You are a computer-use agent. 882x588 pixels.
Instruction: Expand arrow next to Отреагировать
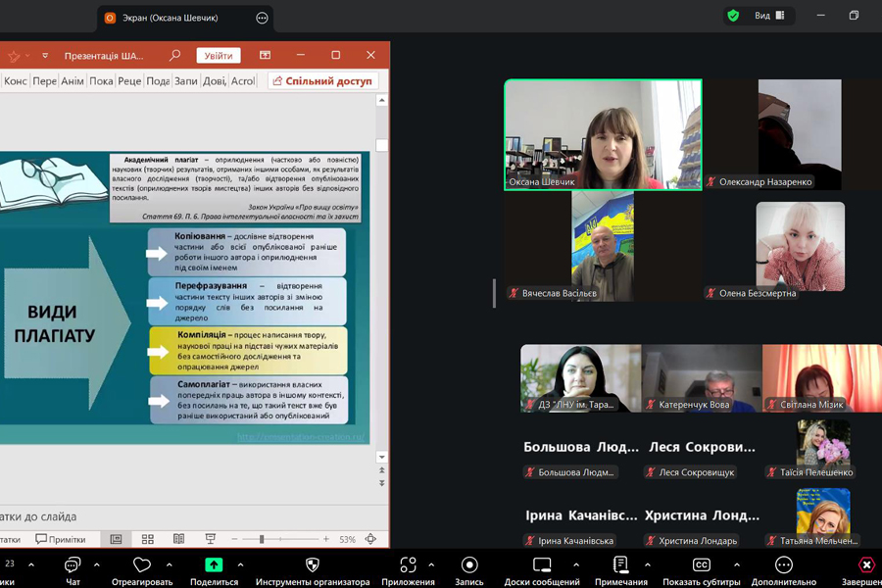click(170, 564)
